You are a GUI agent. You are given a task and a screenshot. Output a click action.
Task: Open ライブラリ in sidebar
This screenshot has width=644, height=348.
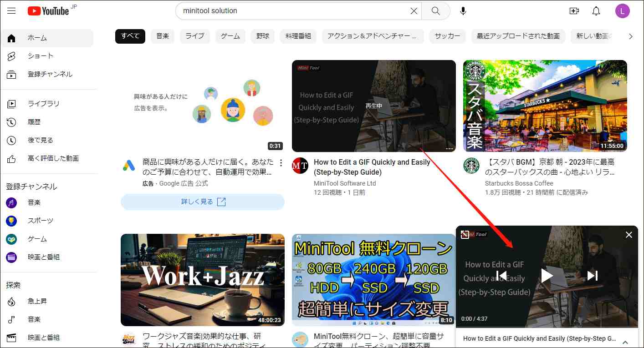(47, 104)
